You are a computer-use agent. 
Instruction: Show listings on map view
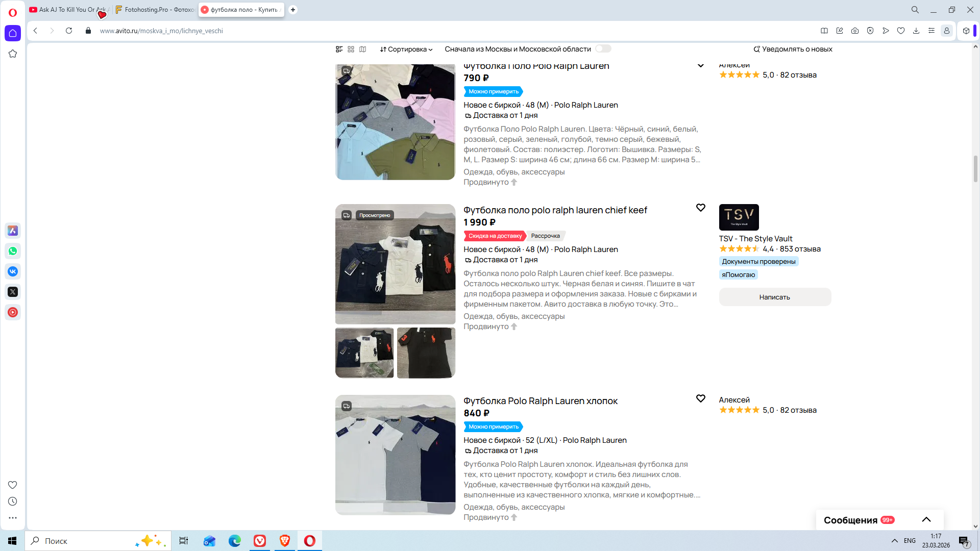pos(362,49)
